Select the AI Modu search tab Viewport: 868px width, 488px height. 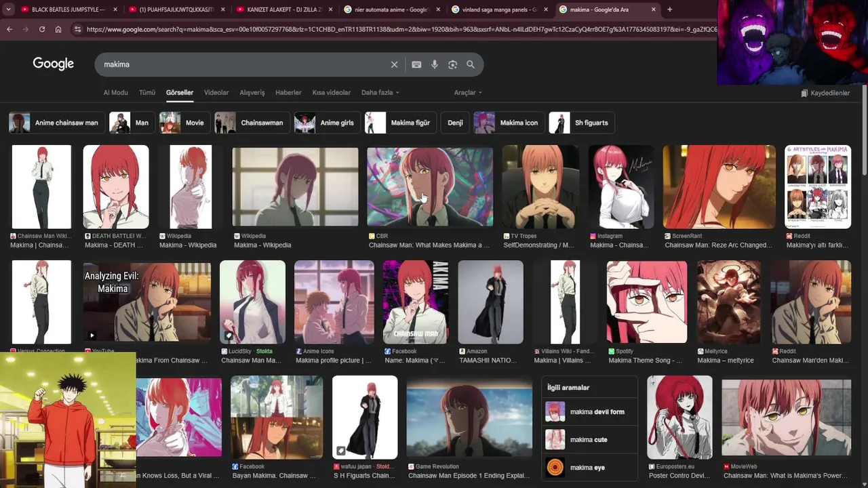tap(115, 92)
